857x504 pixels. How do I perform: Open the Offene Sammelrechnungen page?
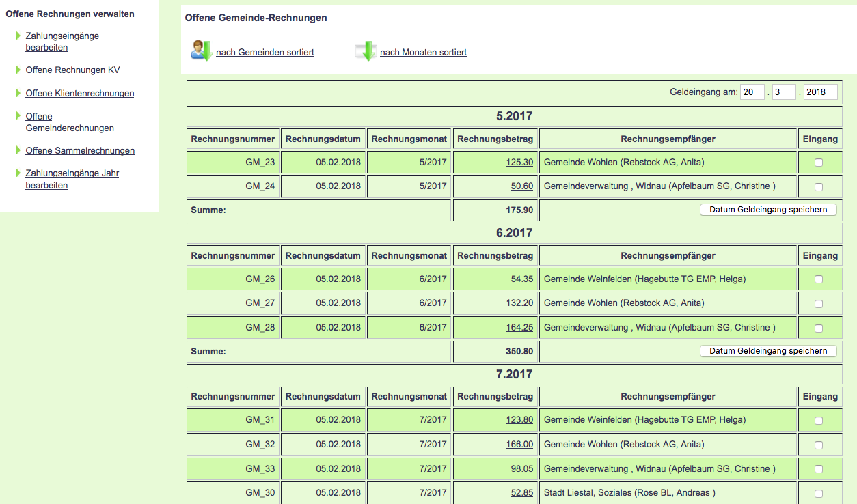[x=80, y=151]
